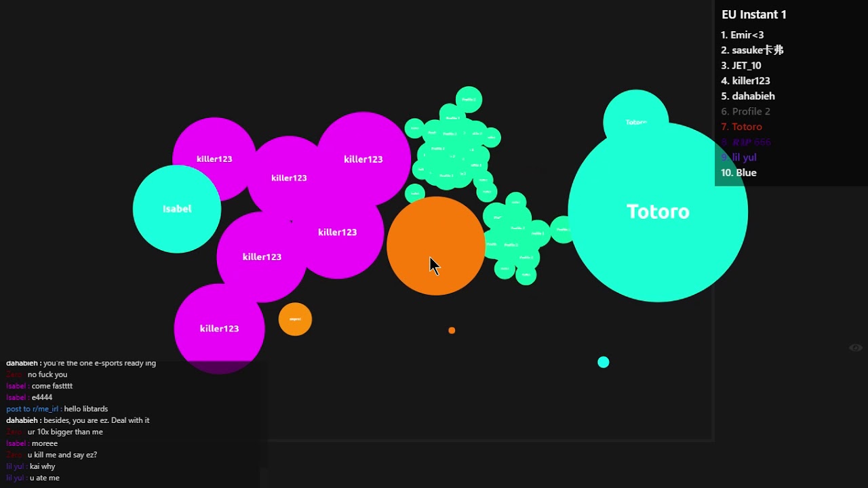Click the tiny orange pellet
Image resolution: width=868 pixels, height=488 pixels.
[452, 330]
